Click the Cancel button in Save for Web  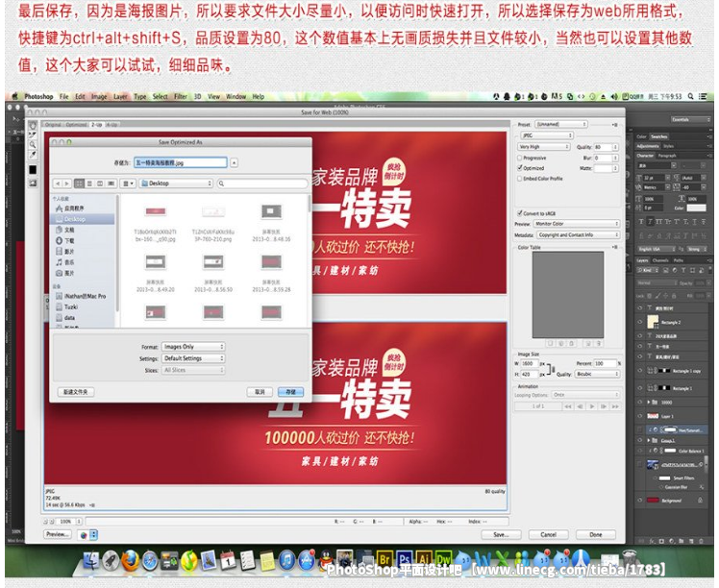[548, 535]
